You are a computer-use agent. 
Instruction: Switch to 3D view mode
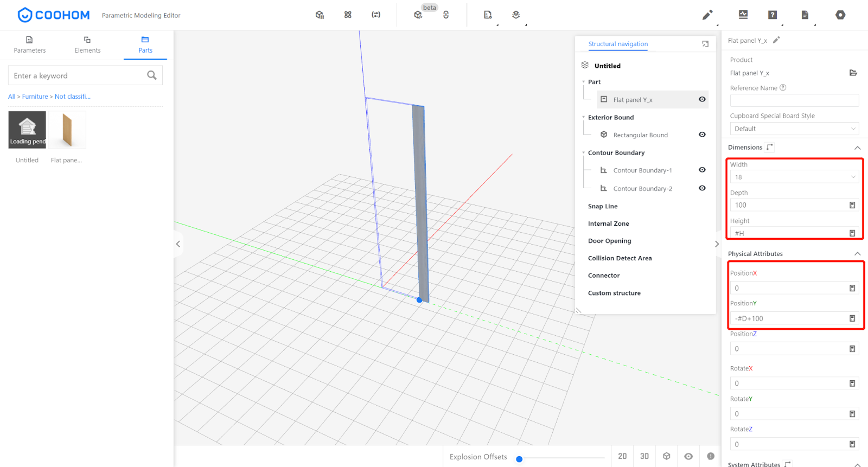pos(644,456)
